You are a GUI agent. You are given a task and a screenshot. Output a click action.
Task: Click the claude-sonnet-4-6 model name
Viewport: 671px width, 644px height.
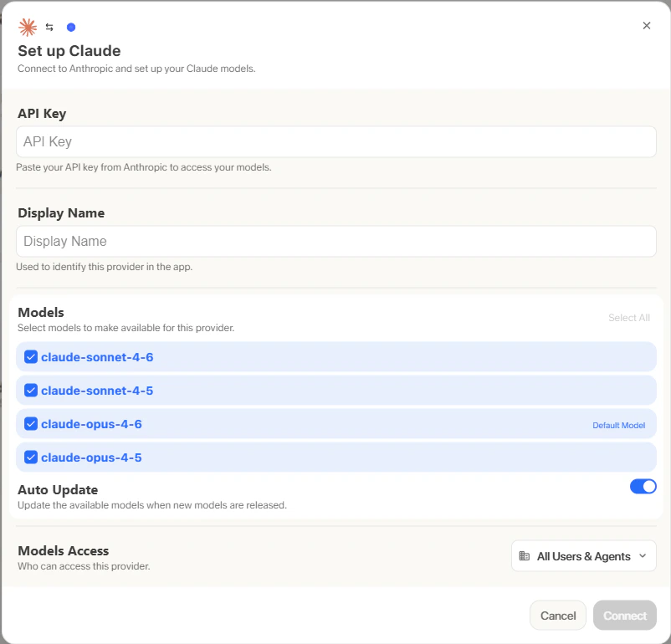[97, 357]
